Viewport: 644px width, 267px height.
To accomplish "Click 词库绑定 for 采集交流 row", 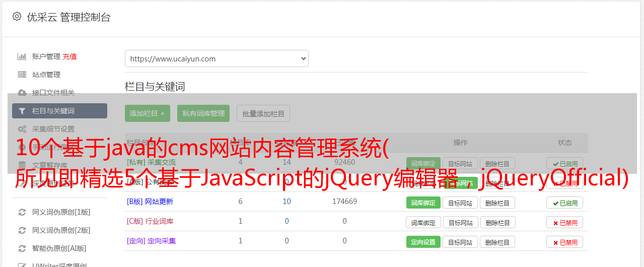I will tap(423, 163).
